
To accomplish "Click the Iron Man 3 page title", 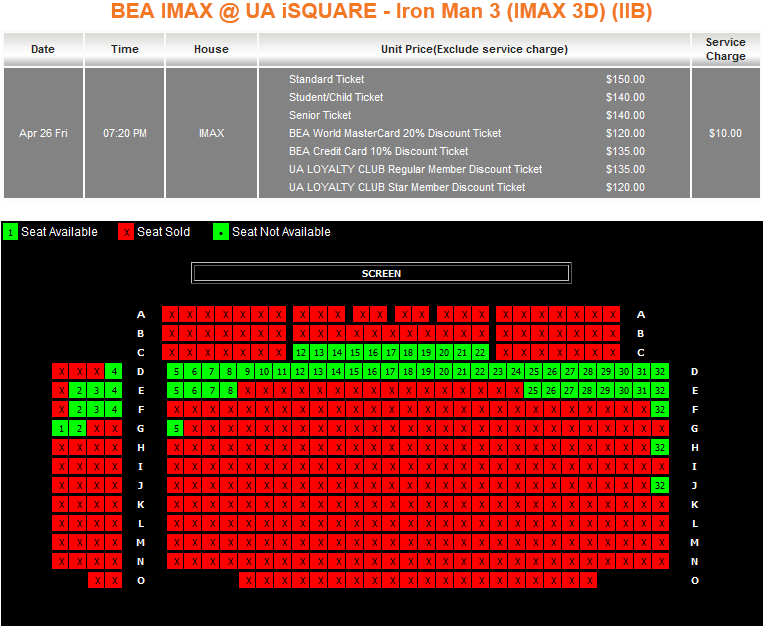I will pyautogui.click(x=382, y=11).
